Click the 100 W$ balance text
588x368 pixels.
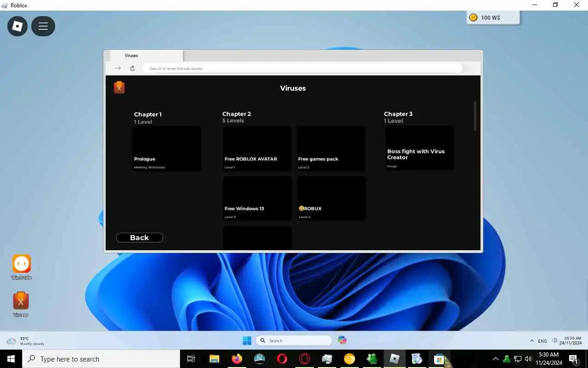[491, 17]
